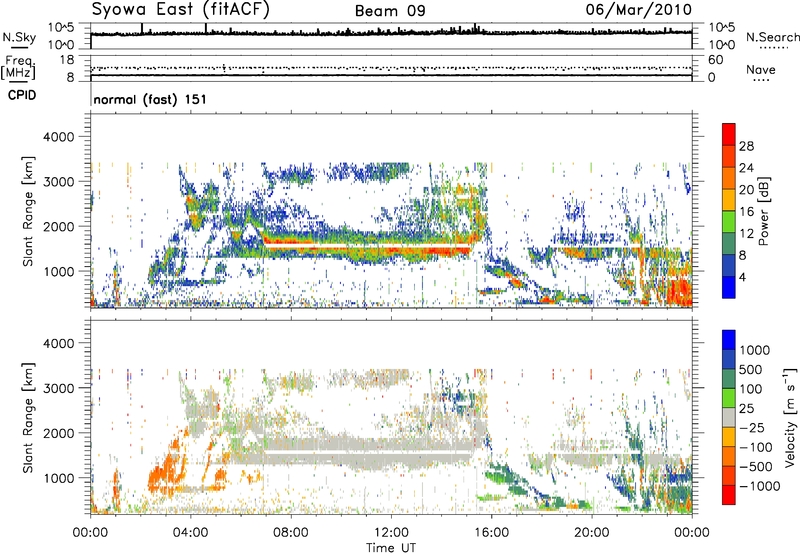Click the "4" label on Power color bar
This screenshot has height=554, width=800.
click(742, 278)
